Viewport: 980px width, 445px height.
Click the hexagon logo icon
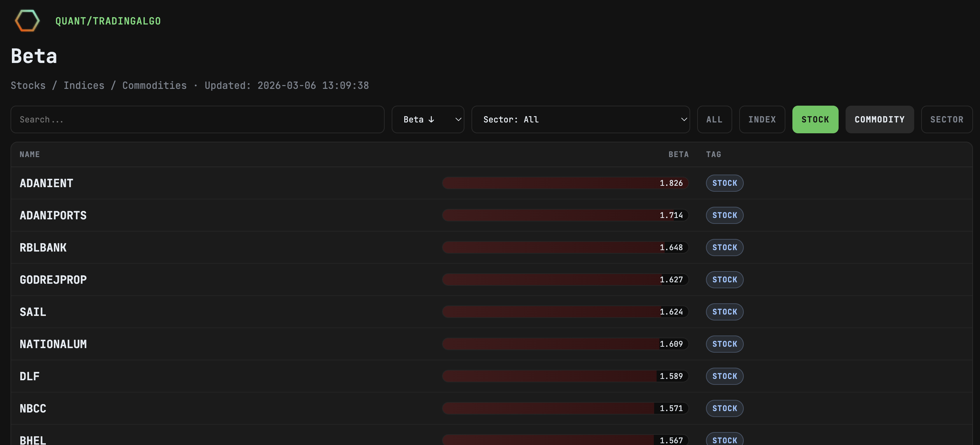point(27,21)
